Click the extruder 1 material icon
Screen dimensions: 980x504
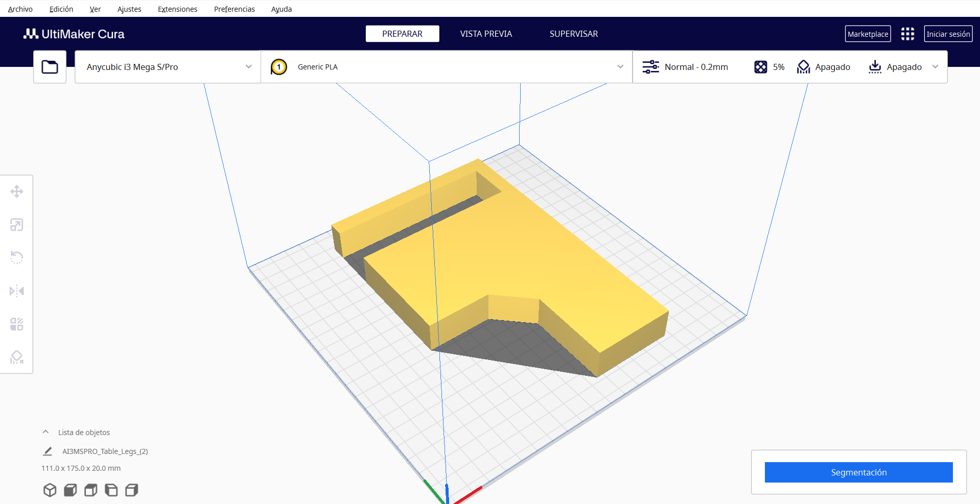tap(279, 67)
